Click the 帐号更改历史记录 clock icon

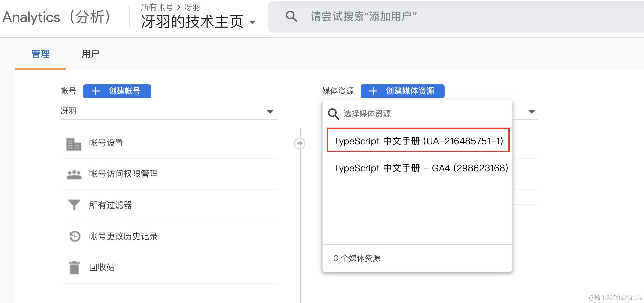tap(75, 236)
